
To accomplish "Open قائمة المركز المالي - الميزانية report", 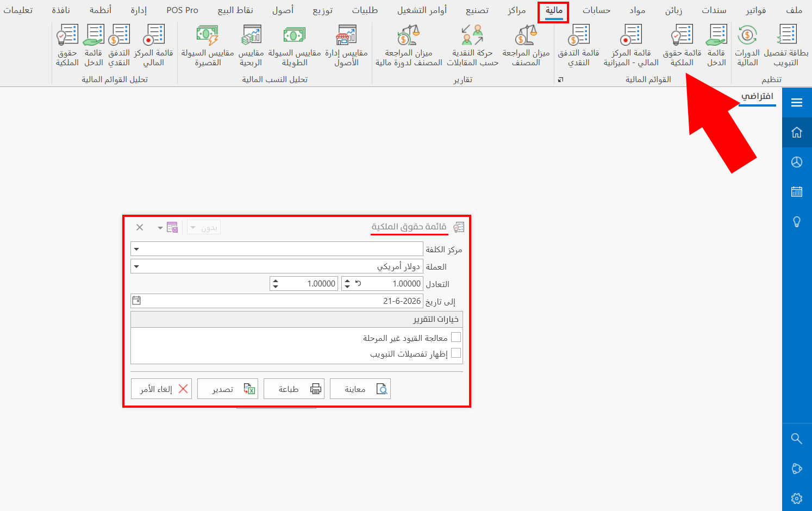I will click(x=631, y=46).
